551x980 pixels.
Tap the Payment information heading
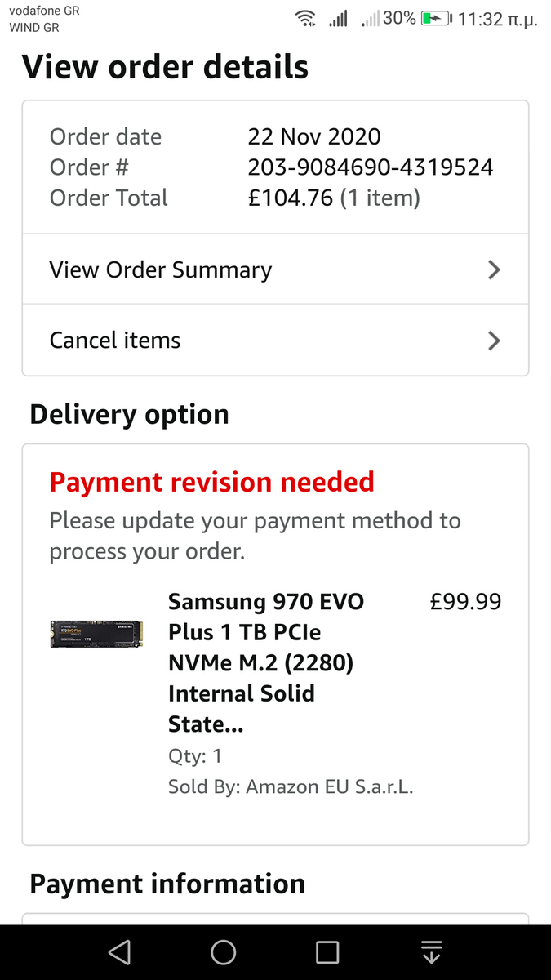pyautogui.click(x=167, y=884)
